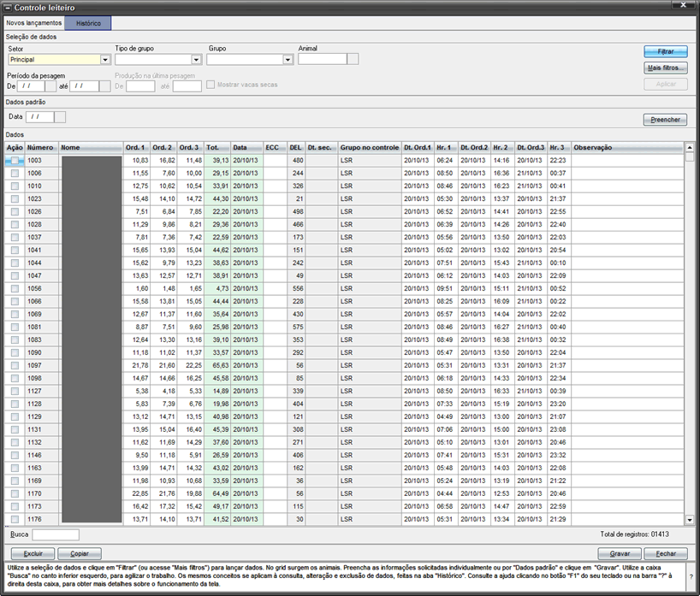
Task: Tick the Ação checkbox for animal 1129
Action: tap(15, 416)
